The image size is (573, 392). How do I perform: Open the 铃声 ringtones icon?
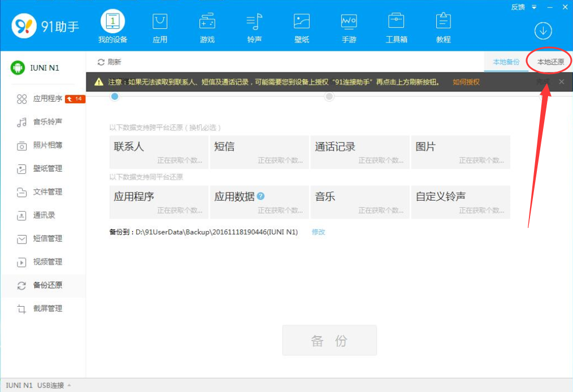[x=254, y=23]
